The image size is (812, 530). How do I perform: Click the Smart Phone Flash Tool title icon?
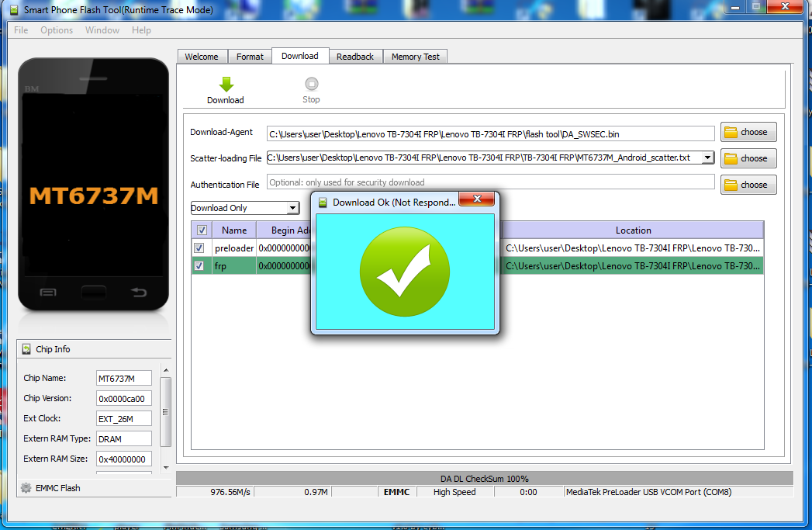[14, 10]
